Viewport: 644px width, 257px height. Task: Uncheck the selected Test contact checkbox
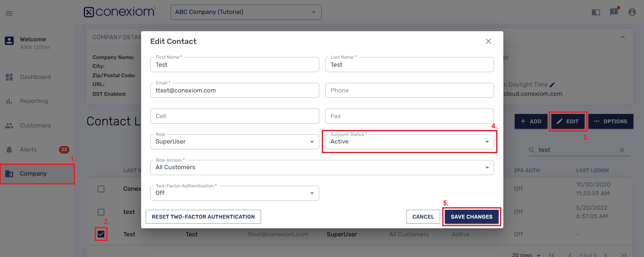click(x=101, y=234)
